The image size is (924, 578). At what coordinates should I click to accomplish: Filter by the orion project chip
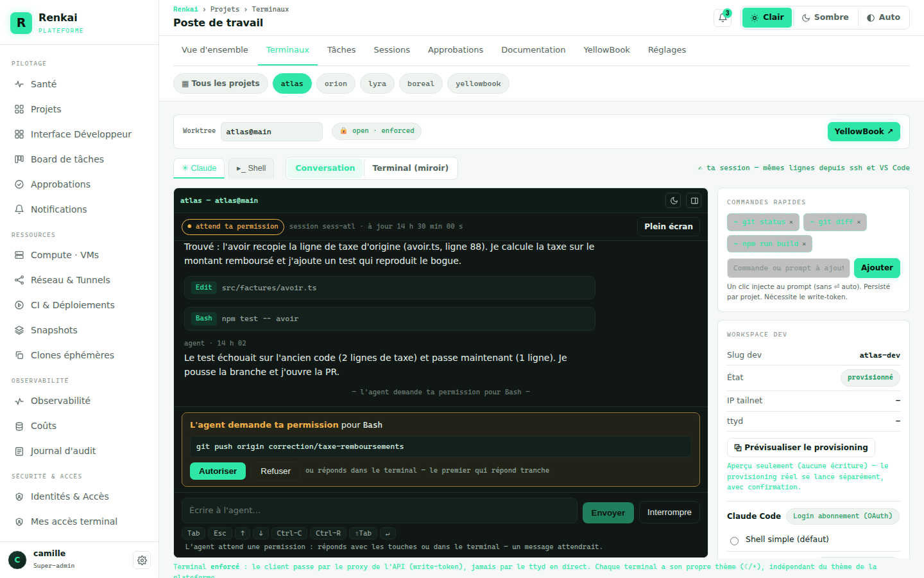click(x=336, y=83)
